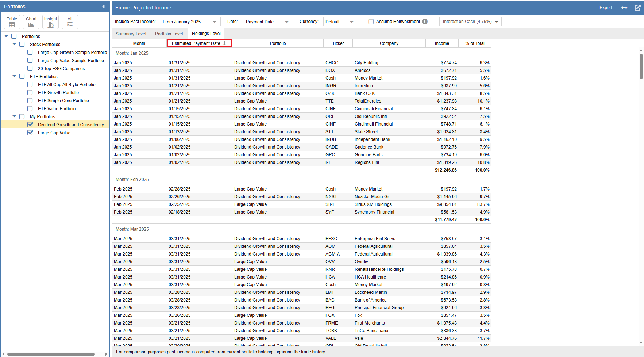Select ETF All Cap All Style Portfolio

coord(66,84)
